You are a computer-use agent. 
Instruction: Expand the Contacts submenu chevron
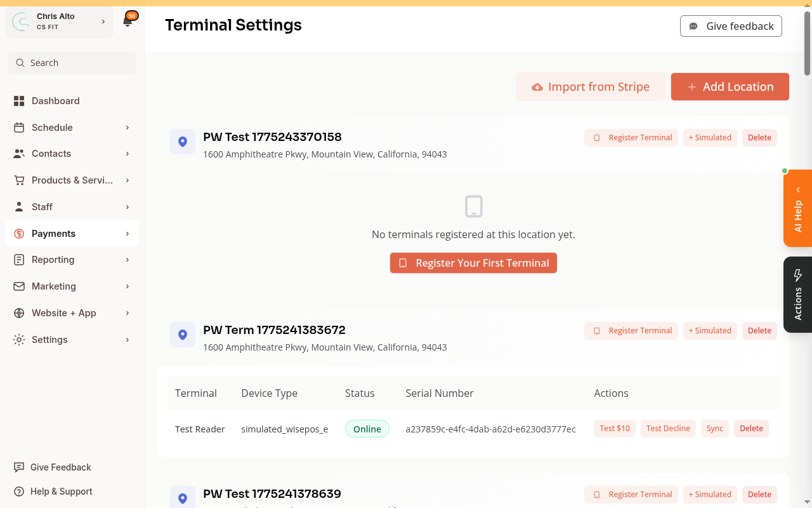tap(128, 154)
